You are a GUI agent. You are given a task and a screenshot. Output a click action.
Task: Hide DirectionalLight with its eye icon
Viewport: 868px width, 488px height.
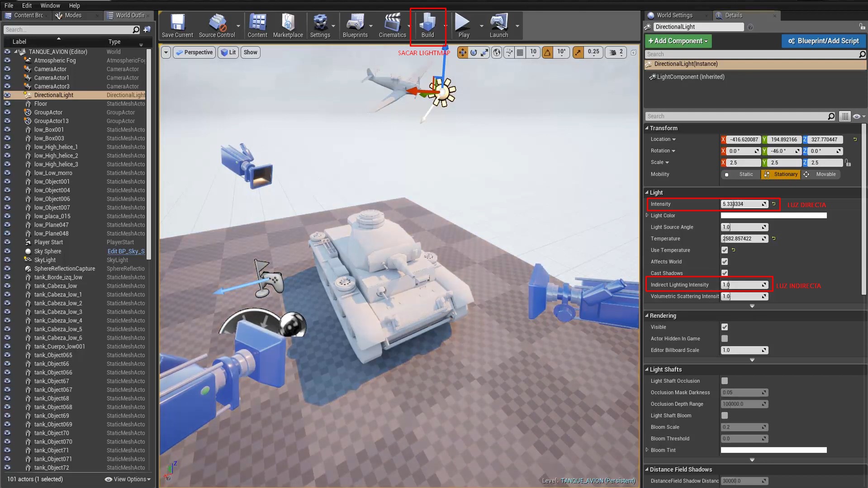click(x=7, y=95)
